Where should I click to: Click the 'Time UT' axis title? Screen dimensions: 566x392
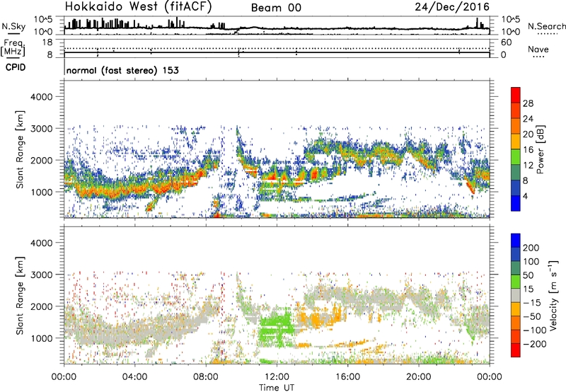277,388
